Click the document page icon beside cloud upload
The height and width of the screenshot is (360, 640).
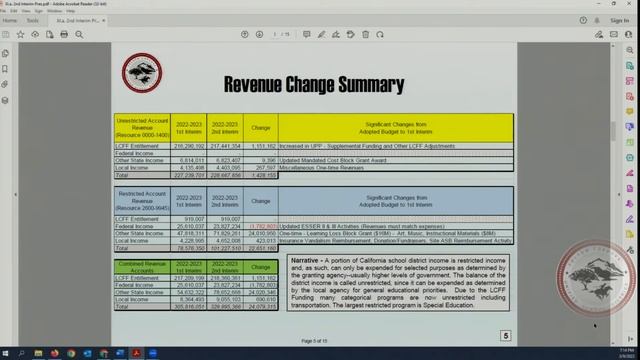tap(49, 35)
